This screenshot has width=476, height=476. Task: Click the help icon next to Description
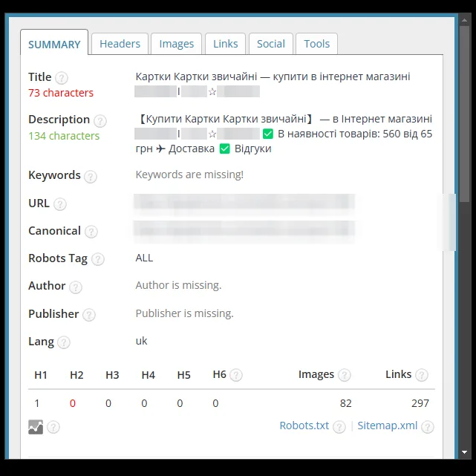(x=100, y=121)
